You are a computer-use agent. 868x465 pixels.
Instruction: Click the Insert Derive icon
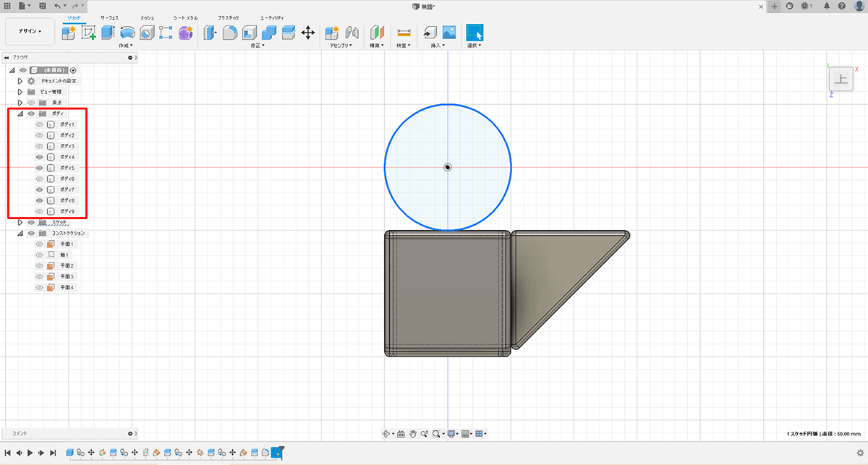click(430, 33)
